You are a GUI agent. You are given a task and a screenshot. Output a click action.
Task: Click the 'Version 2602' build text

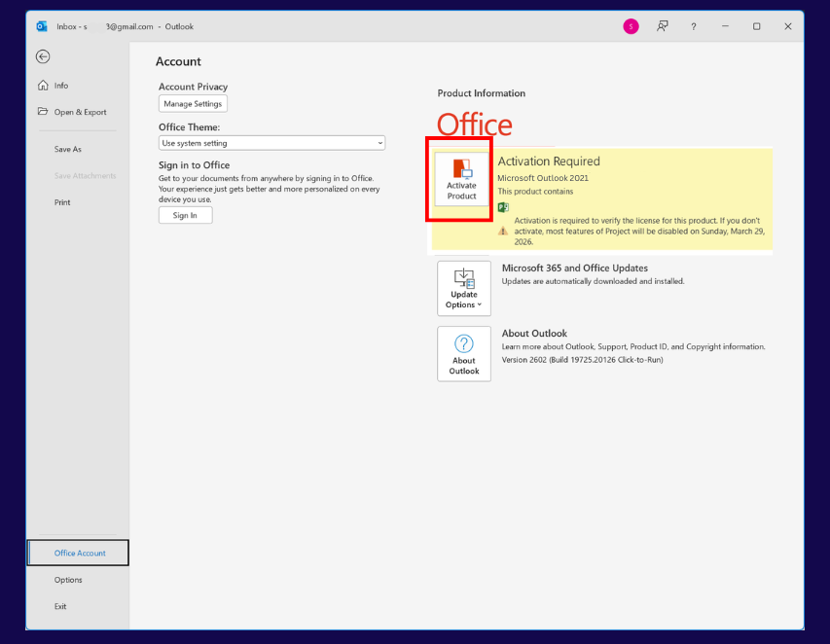pyautogui.click(x=582, y=360)
